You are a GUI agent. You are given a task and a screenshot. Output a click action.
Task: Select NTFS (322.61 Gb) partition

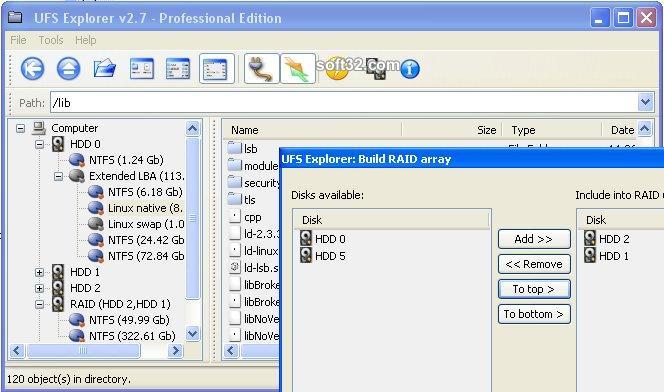coord(132,337)
